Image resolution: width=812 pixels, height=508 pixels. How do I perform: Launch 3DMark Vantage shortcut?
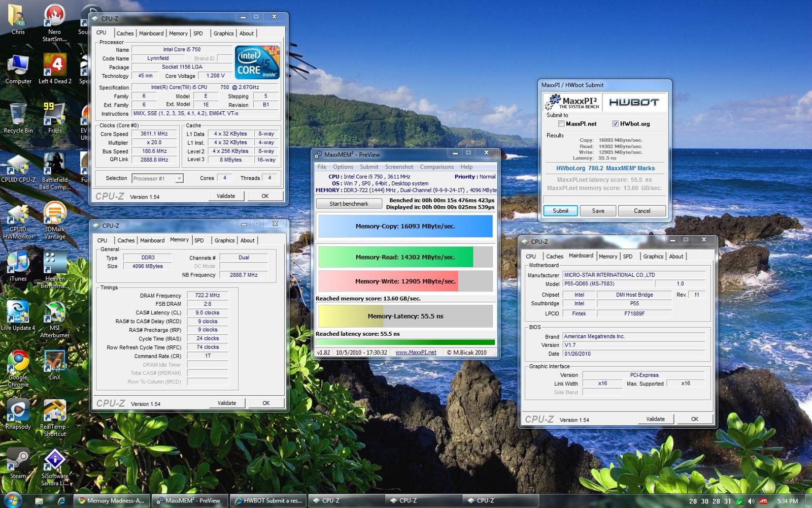tap(55, 220)
